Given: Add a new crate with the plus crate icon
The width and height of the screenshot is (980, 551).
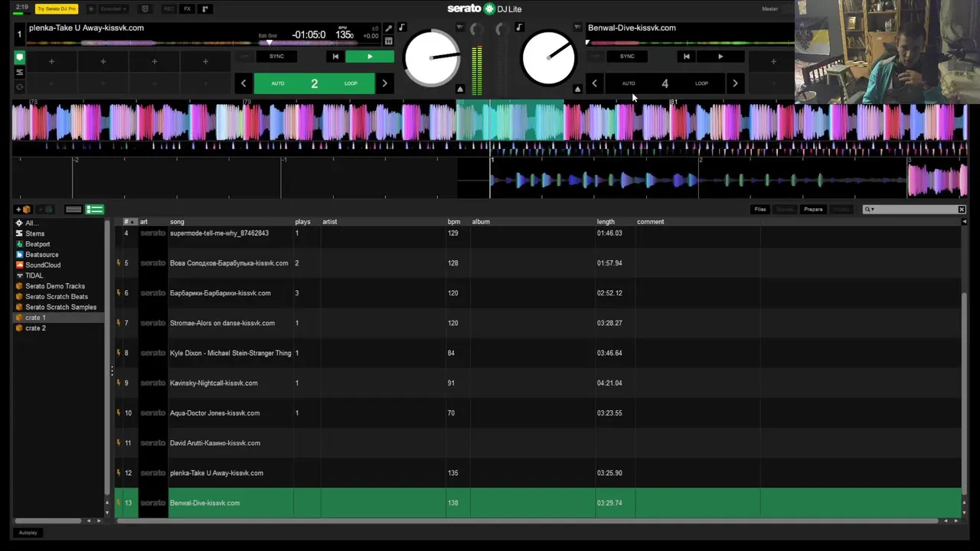Looking at the screenshot, I should click(23, 209).
